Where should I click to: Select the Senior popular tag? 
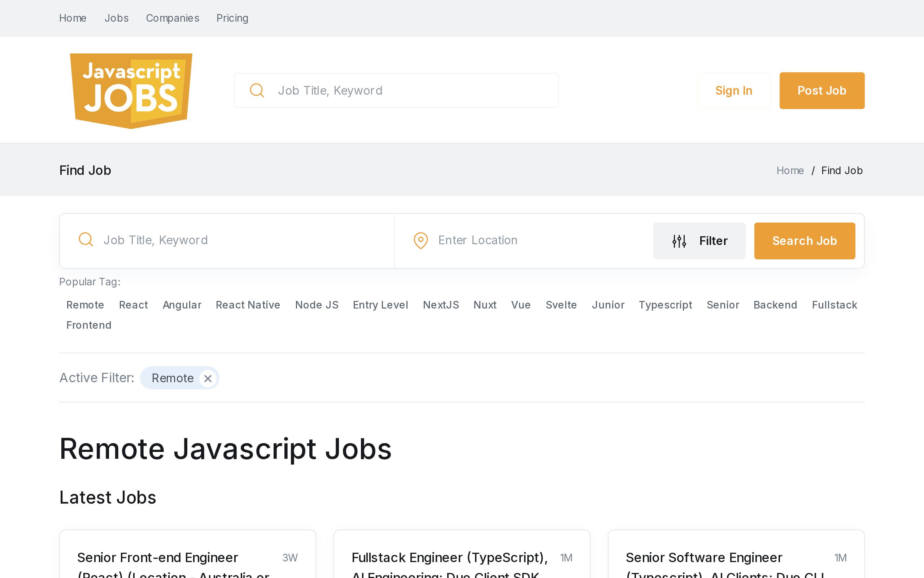[x=723, y=305]
